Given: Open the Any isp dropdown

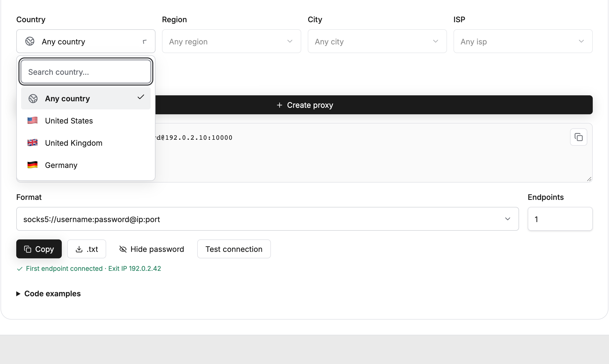Looking at the screenshot, I should coord(523,41).
